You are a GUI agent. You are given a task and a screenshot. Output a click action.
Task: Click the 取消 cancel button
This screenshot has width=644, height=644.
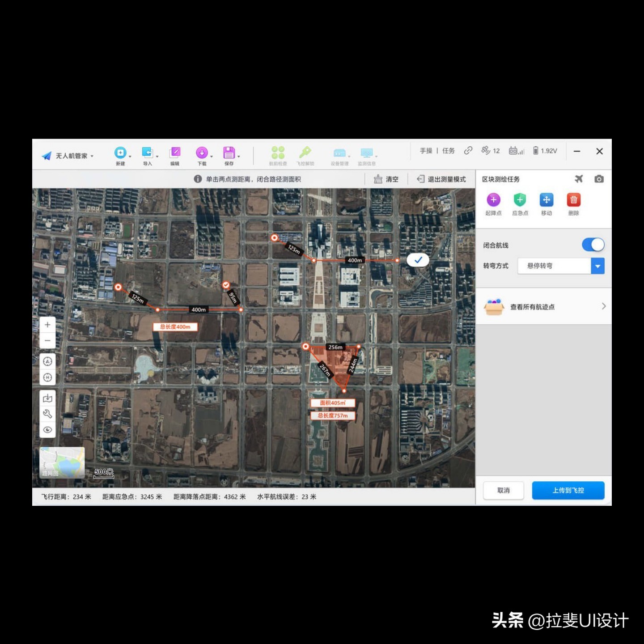tap(504, 490)
